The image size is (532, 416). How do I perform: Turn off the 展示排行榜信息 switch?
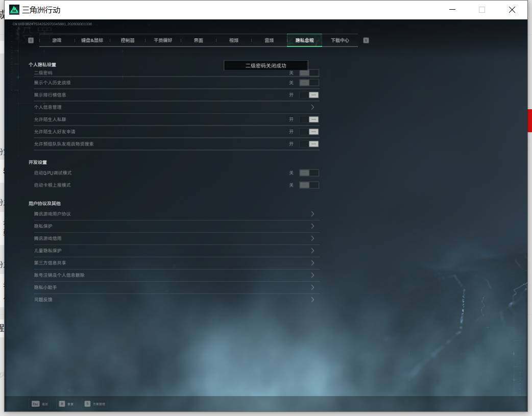(x=309, y=95)
